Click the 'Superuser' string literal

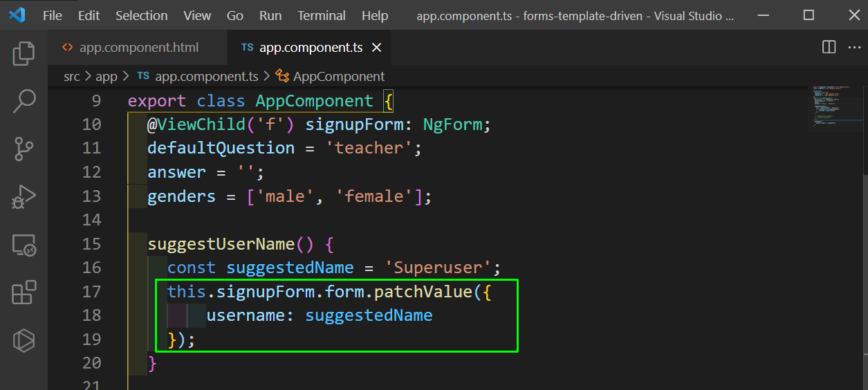438,268
